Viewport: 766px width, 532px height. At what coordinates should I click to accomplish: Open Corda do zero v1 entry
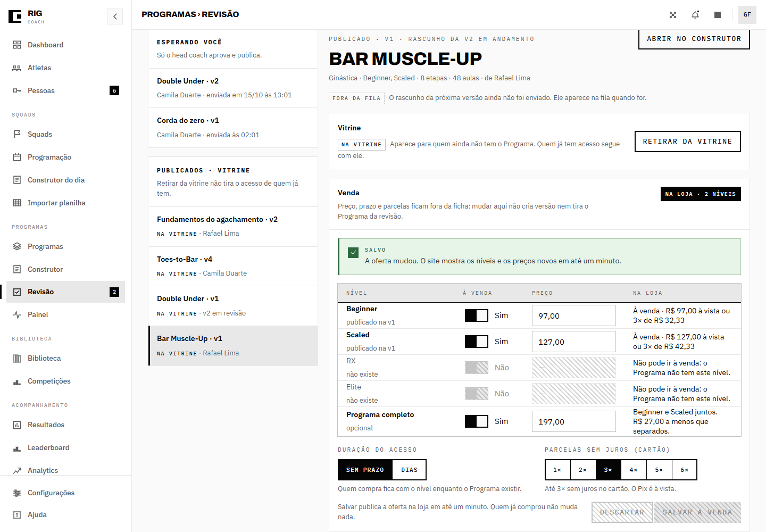233,128
